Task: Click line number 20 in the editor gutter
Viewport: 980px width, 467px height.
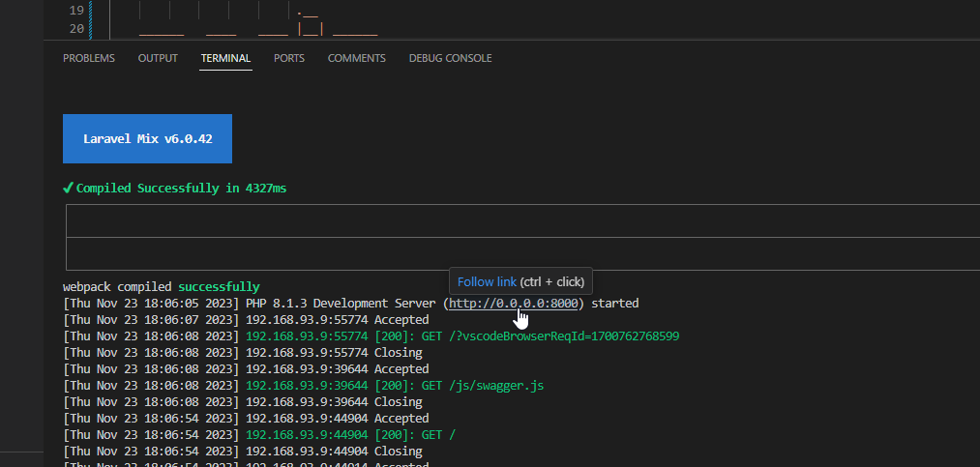Action: 76,29
